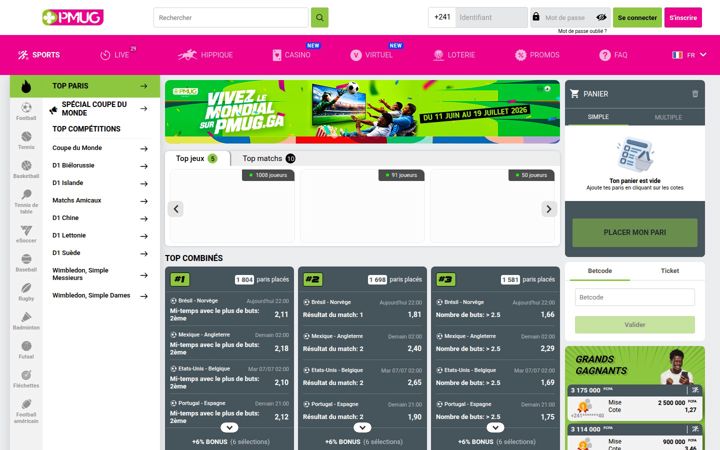The width and height of the screenshot is (720, 450).
Task: Empty the basket with trash icon
Action: click(695, 94)
